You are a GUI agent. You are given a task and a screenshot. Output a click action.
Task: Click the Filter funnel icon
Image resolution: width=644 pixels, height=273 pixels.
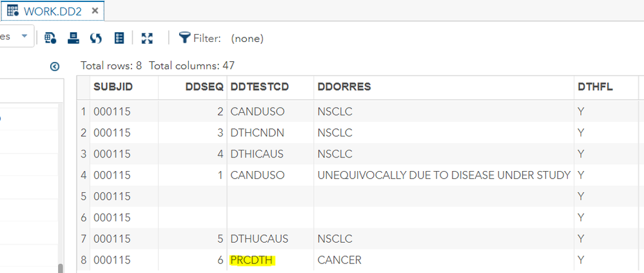pyautogui.click(x=184, y=38)
